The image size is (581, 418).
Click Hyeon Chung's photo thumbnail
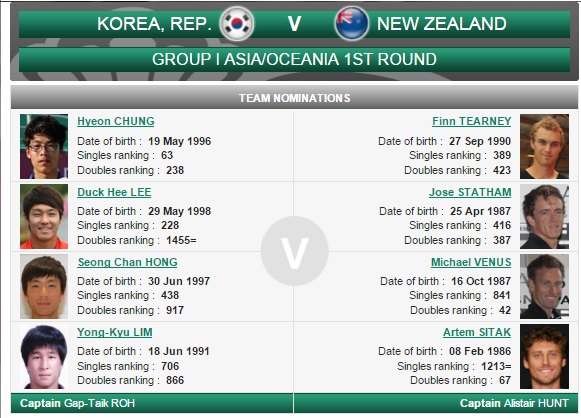tap(44, 146)
